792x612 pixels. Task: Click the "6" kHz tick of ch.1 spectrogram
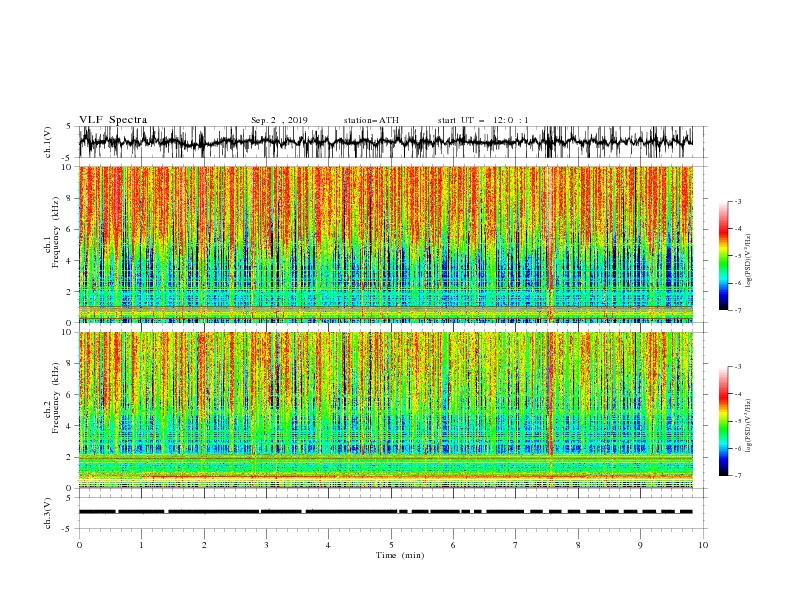(70, 230)
